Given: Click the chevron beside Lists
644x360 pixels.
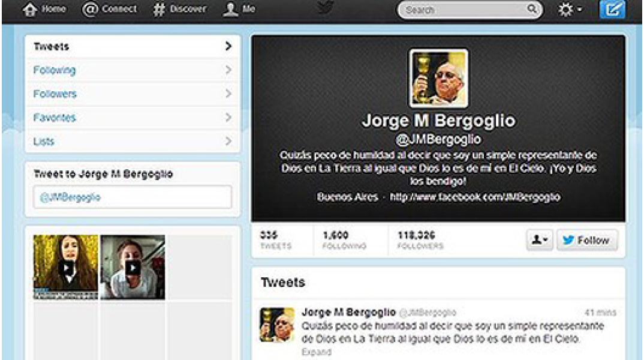Looking at the screenshot, I should point(228,142).
